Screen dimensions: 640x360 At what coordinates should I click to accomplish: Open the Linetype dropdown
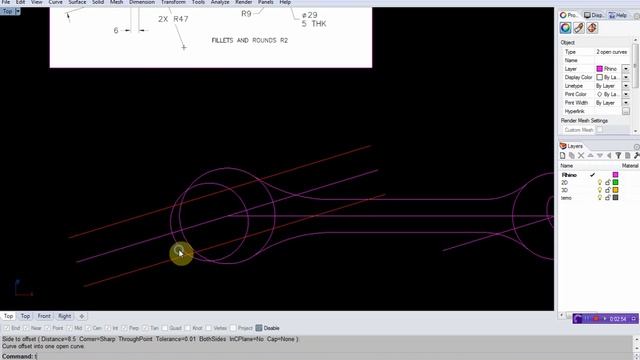coord(626,86)
